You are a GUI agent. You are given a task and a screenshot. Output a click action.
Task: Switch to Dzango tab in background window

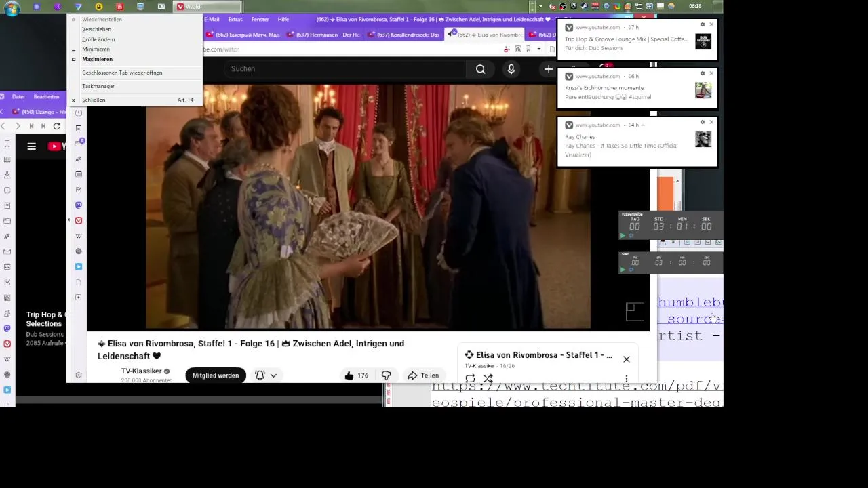39,112
